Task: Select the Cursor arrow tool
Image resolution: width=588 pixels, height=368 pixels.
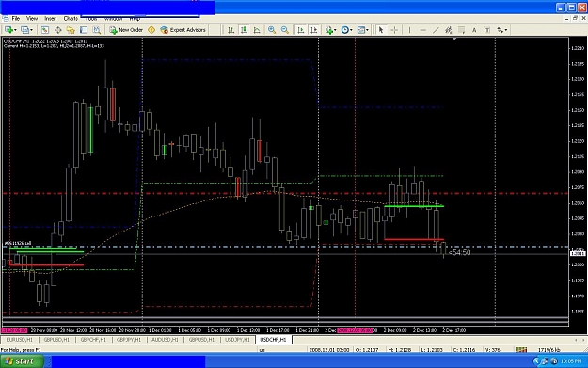Action: pos(381,30)
